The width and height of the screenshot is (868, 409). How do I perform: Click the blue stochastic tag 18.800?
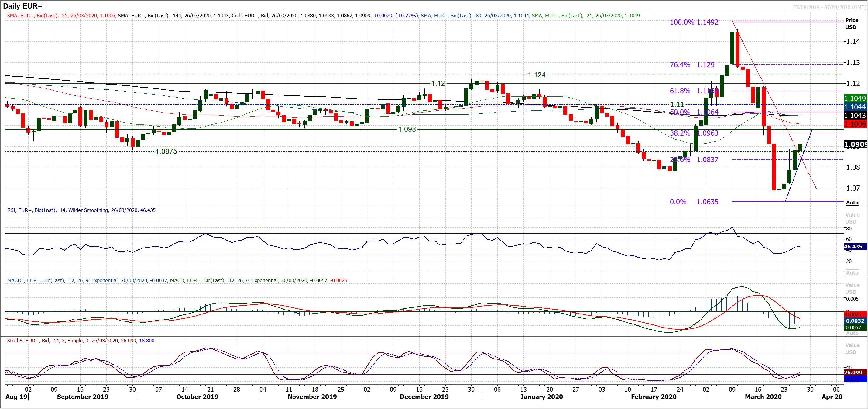(855, 379)
